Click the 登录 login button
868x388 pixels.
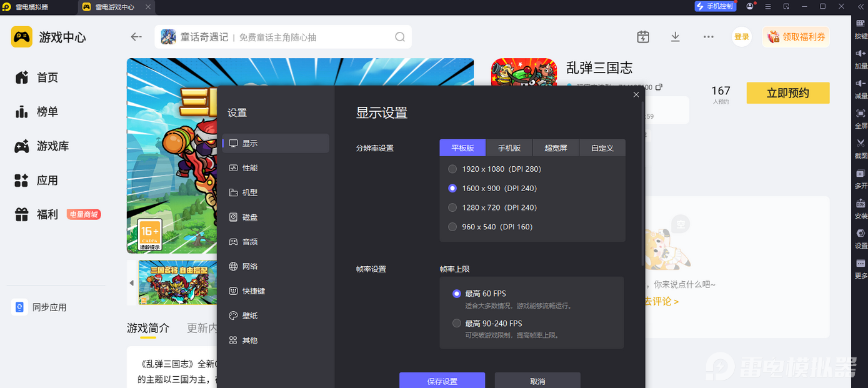click(x=742, y=37)
